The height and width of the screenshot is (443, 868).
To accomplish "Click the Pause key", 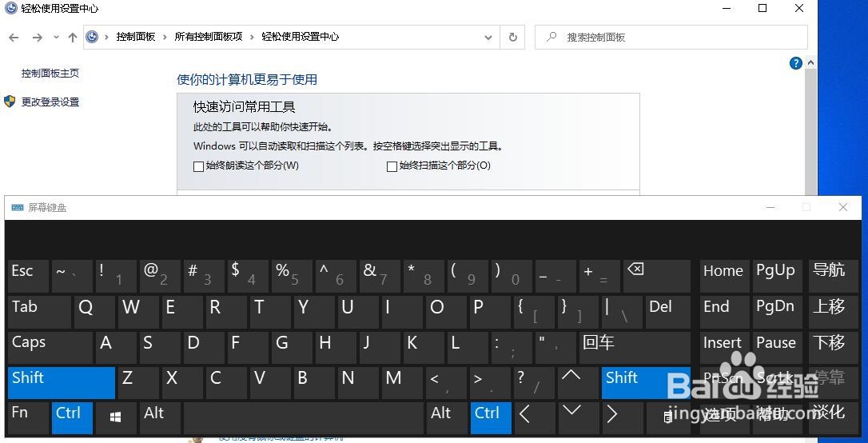I will click(777, 347).
